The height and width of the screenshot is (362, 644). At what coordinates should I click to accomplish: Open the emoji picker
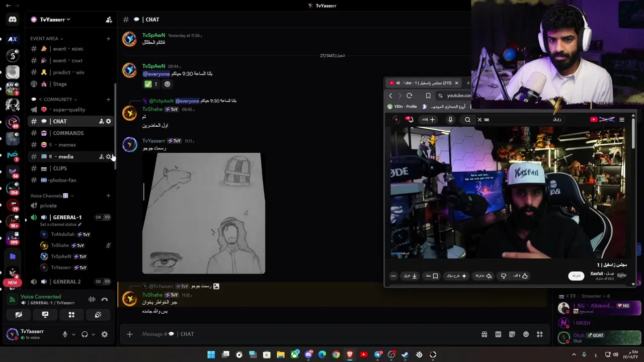pyautogui.click(x=526, y=334)
